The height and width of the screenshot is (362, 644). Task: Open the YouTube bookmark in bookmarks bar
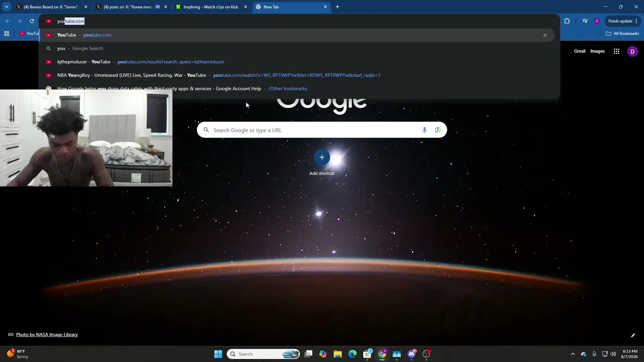(29, 34)
